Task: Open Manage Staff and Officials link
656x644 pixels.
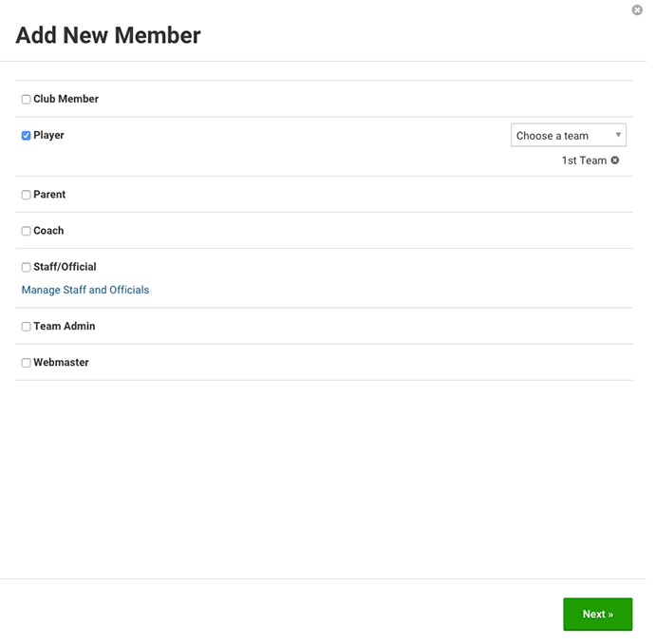Action: [x=85, y=290]
